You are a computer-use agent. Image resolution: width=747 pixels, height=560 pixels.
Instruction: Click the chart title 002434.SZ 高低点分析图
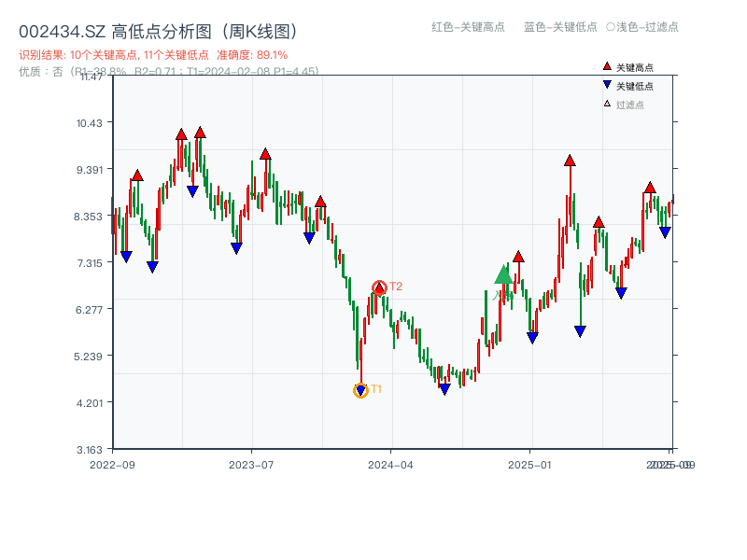coord(158,32)
